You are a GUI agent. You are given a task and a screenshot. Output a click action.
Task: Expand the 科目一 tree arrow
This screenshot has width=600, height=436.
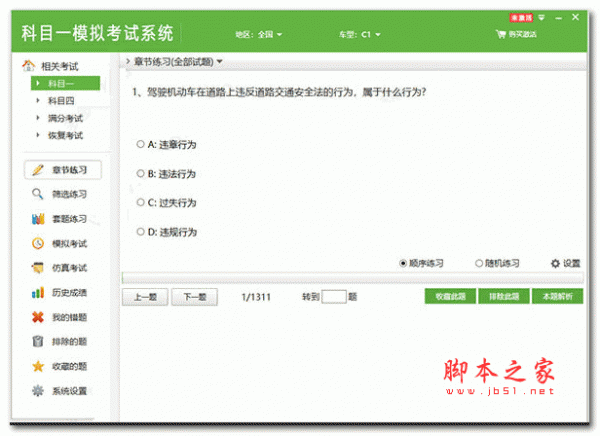(x=38, y=83)
